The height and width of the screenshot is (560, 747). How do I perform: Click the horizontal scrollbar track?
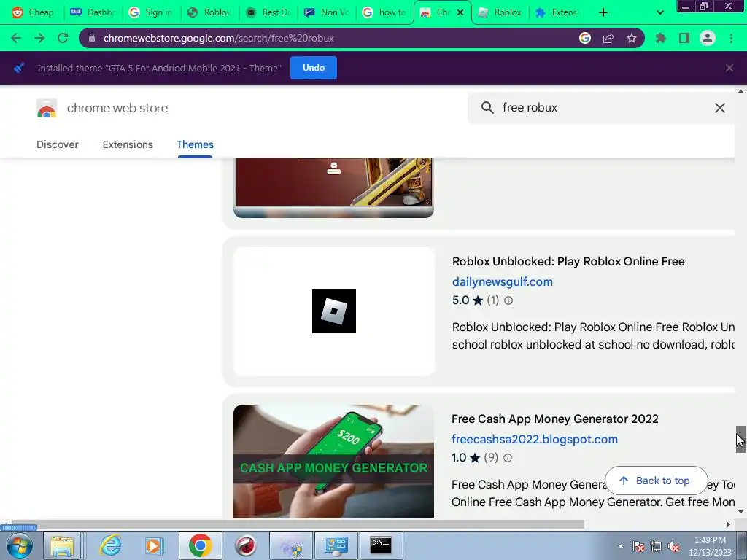(654, 524)
